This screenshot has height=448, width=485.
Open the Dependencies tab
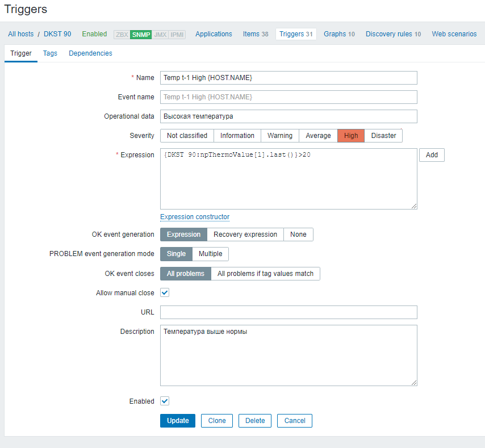[90, 53]
